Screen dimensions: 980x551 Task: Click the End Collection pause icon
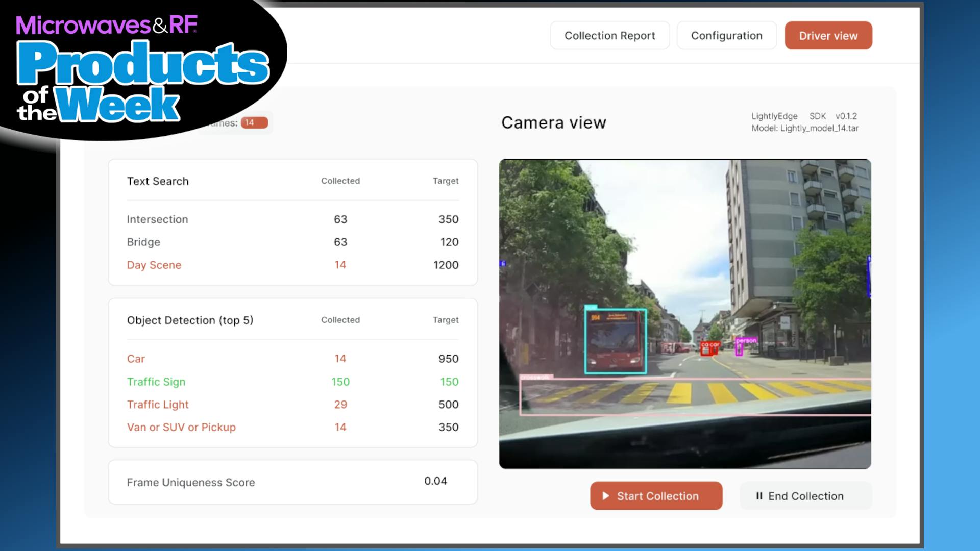pyautogui.click(x=759, y=496)
